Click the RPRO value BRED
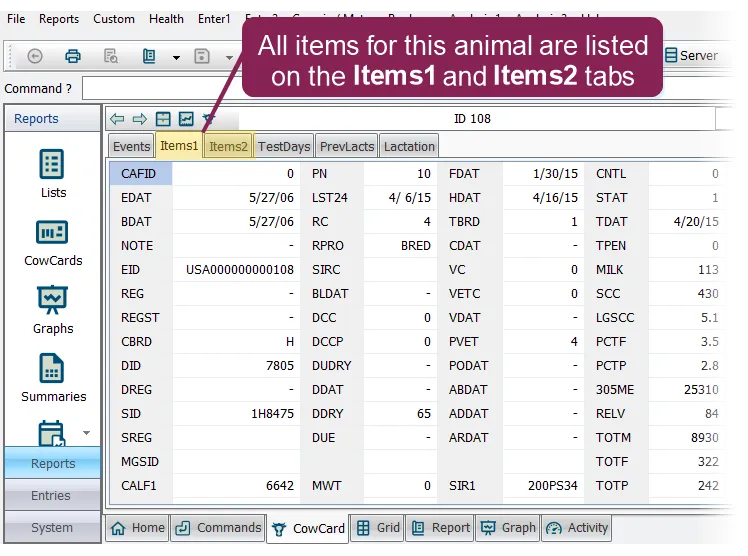The height and width of the screenshot is (556, 748). point(416,246)
